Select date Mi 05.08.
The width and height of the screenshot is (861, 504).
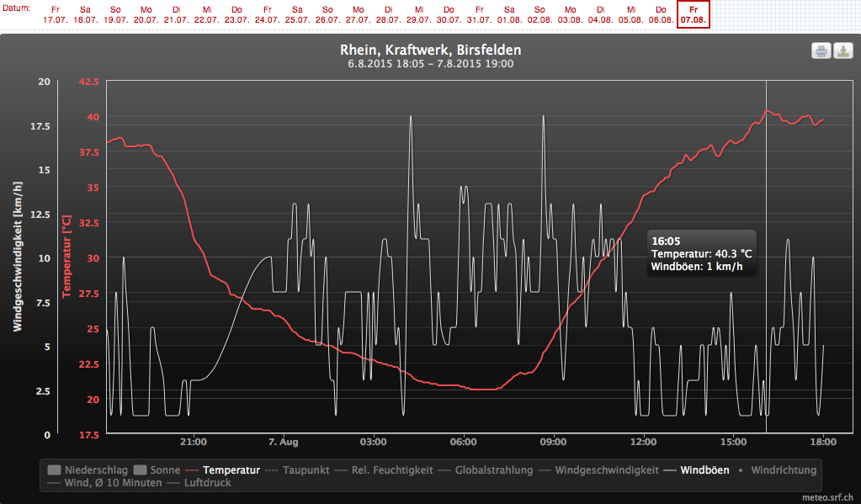[630, 14]
